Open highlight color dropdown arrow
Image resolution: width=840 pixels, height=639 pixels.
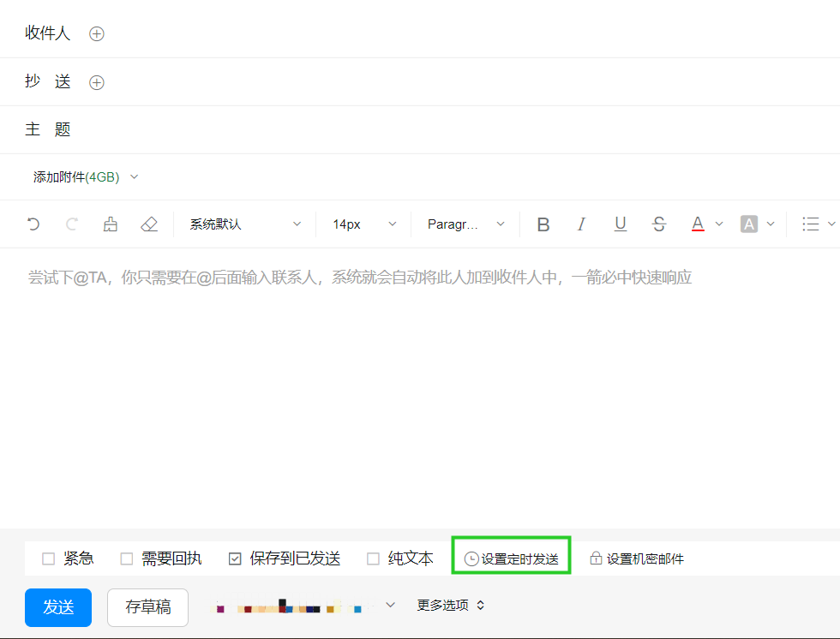coord(771,224)
